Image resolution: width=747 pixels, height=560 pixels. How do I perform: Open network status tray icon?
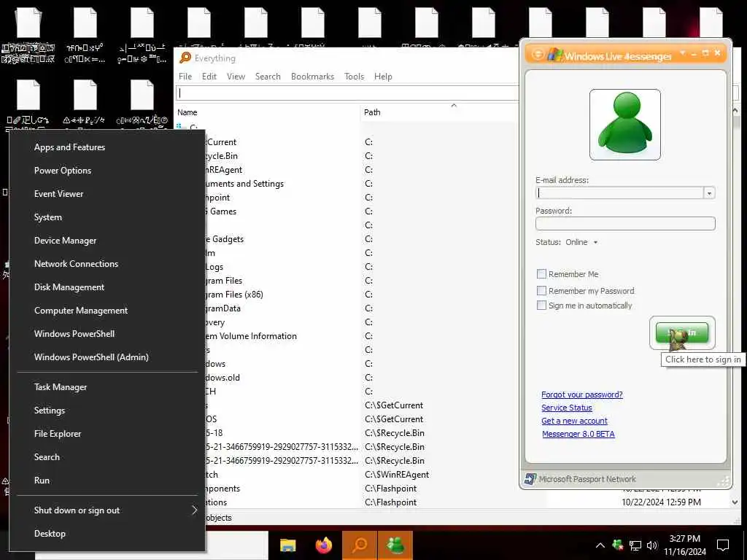(x=635, y=545)
